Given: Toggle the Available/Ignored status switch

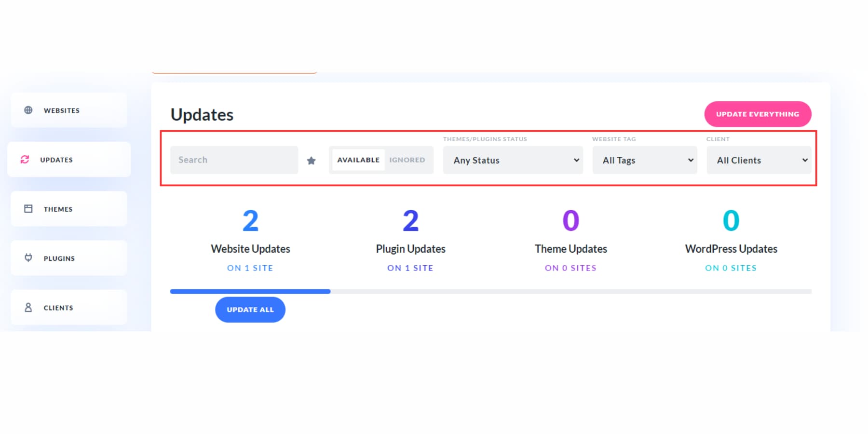Looking at the screenshot, I should coord(381,160).
